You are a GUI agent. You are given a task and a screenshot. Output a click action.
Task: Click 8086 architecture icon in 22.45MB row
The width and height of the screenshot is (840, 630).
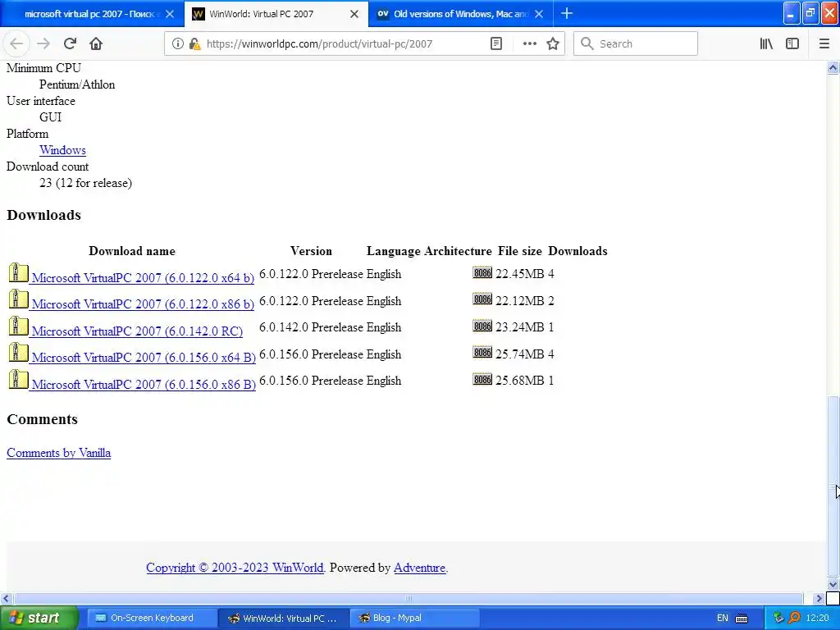point(482,272)
